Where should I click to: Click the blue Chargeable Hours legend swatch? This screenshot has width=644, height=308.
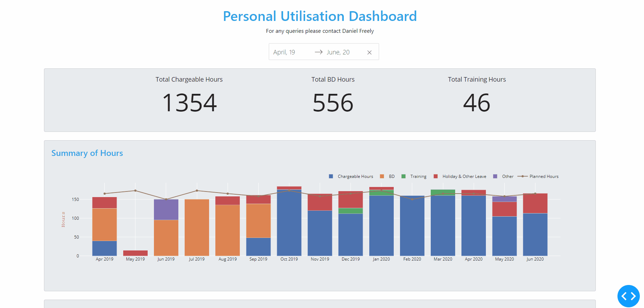[x=331, y=176]
